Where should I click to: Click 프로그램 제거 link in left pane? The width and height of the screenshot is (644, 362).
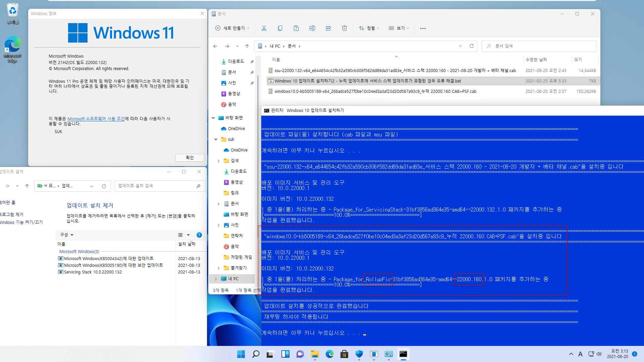click(11, 215)
